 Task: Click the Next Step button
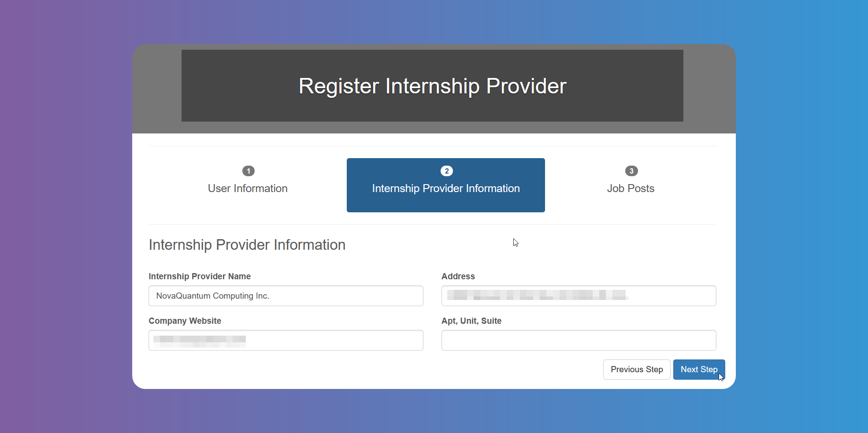pos(699,370)
